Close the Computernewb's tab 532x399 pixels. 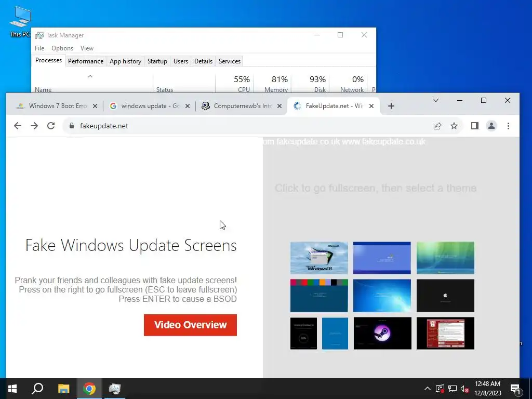coord(279,106)
